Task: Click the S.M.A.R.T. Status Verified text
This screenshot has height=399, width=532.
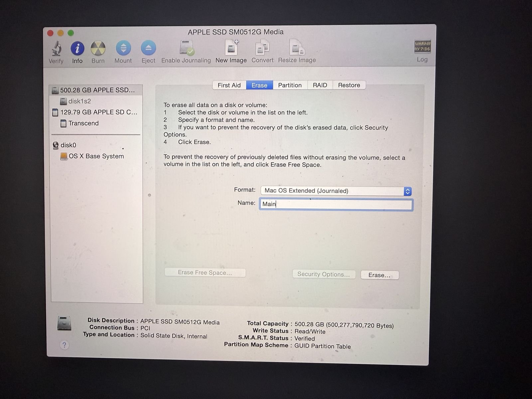Action: coord(305,338)
